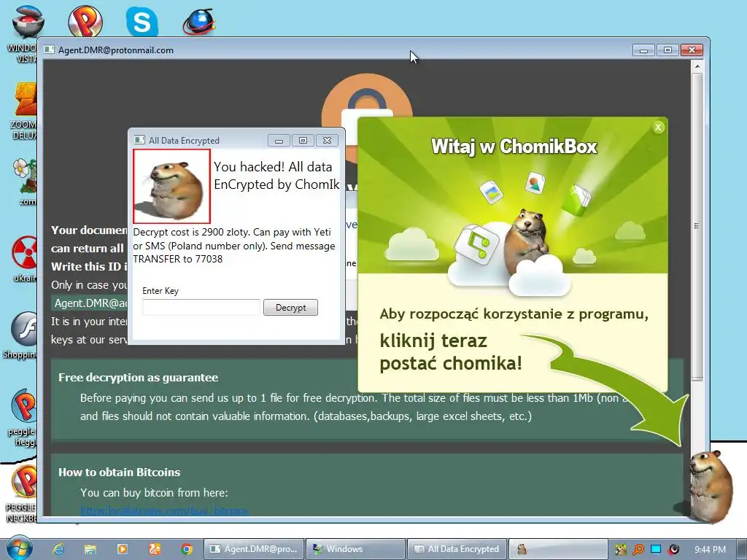Minimize the All Data Encrypted window
The width and height of the screenshot is (747, 560).
point(279,141)
